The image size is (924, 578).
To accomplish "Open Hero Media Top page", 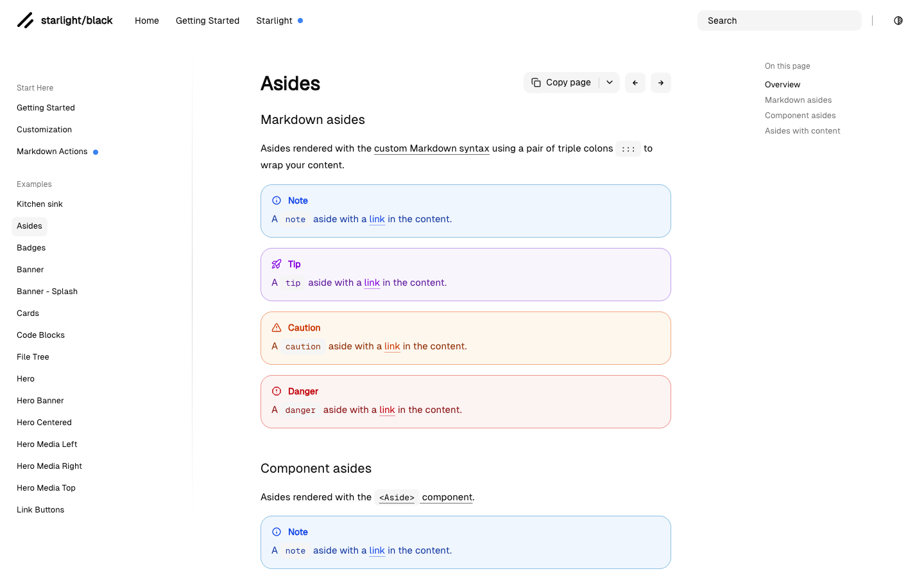I will (46, 488).
